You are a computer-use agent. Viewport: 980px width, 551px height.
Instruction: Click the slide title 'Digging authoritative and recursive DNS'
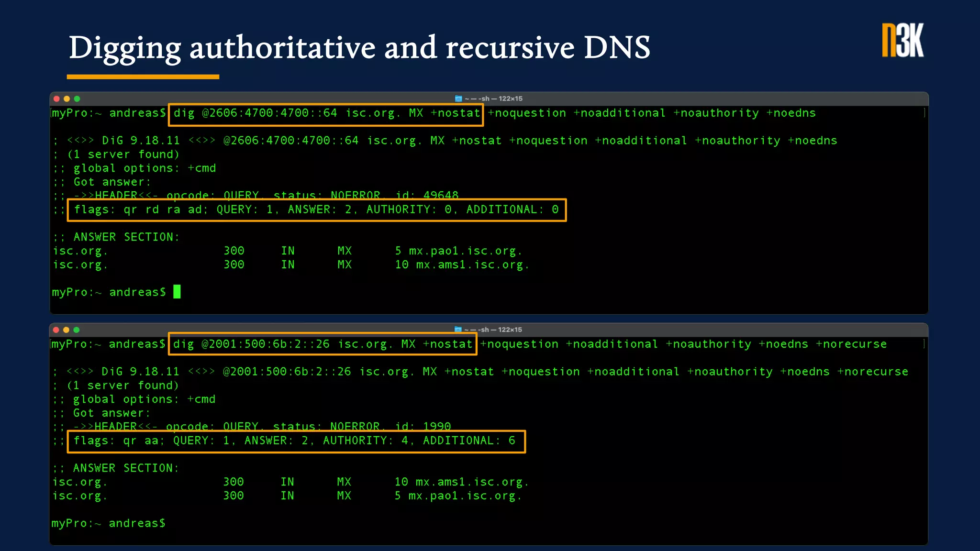point(359,48)
